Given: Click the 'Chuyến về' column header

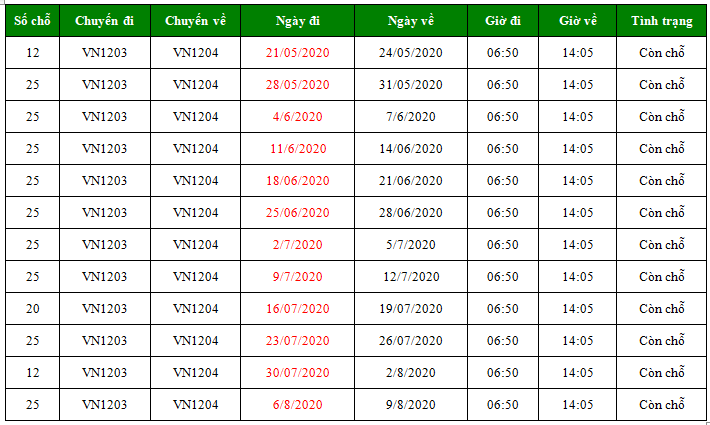Looking at the screenshot, I should coord(195,21).
